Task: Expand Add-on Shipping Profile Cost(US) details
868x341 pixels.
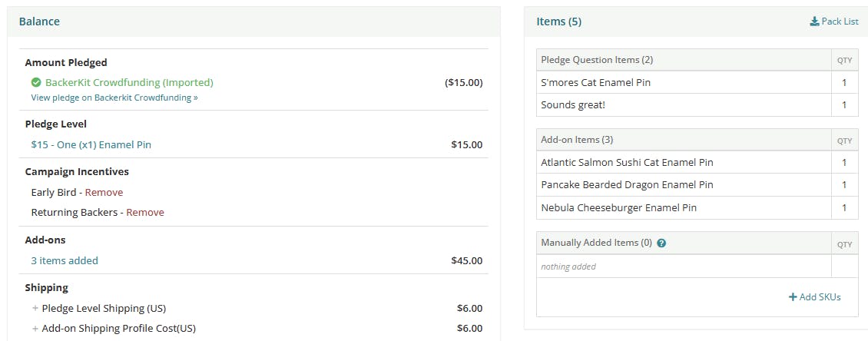Action: pyautogui.click(x=35, y=328)
